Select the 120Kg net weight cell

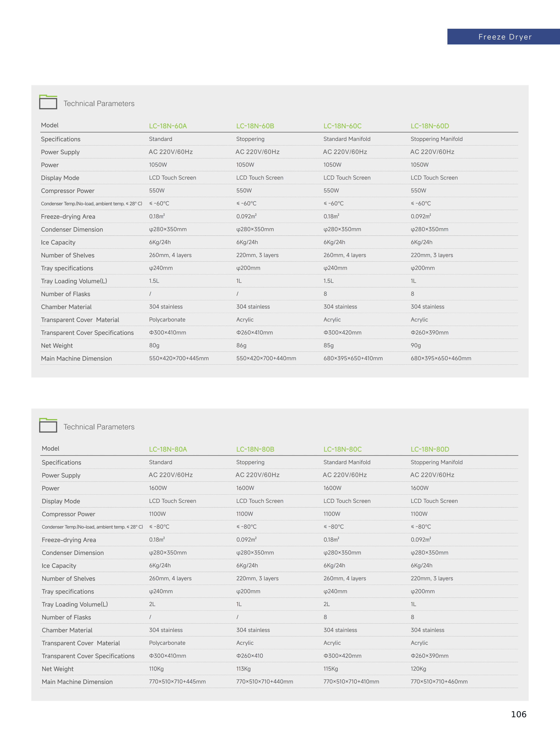click(x=418, y=669)
